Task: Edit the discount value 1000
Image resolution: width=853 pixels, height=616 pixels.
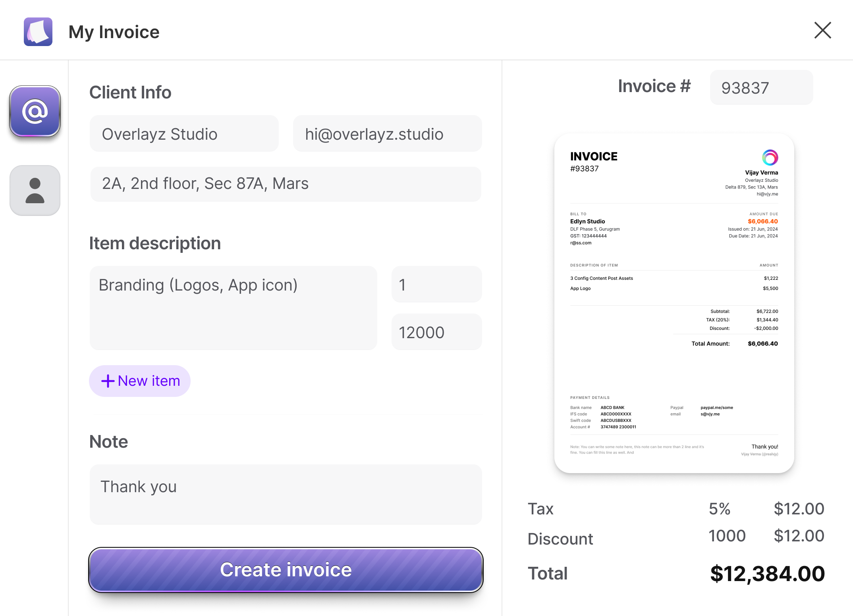Action: 727,536
